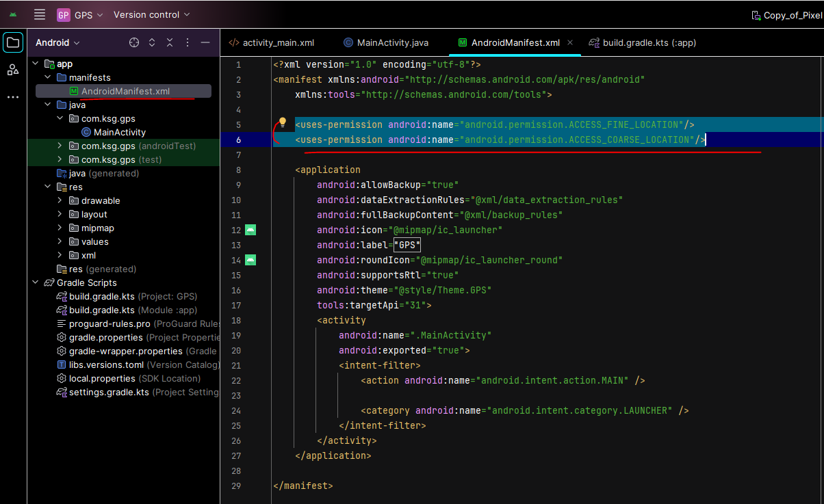Select java (generated) folder
Image resolution: width=824 pixels, height=504 pixels.
click(x=98, y=173)
